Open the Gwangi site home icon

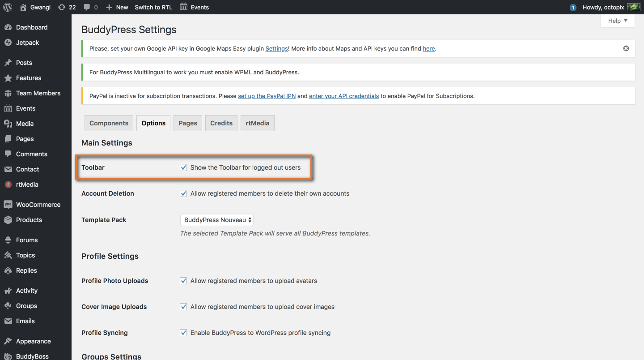coord(23,7)
